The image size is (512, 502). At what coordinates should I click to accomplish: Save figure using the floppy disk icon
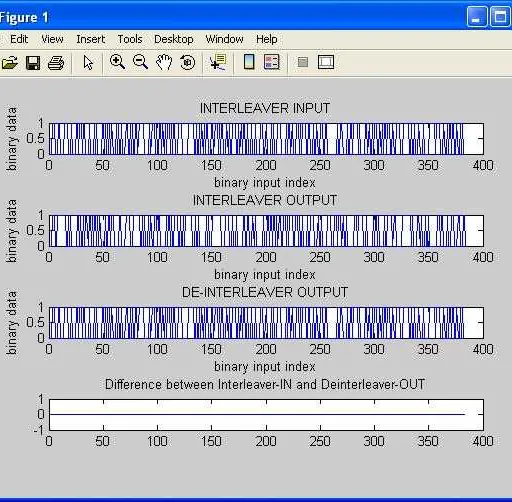pyautogui.click(x=33, y=63)
